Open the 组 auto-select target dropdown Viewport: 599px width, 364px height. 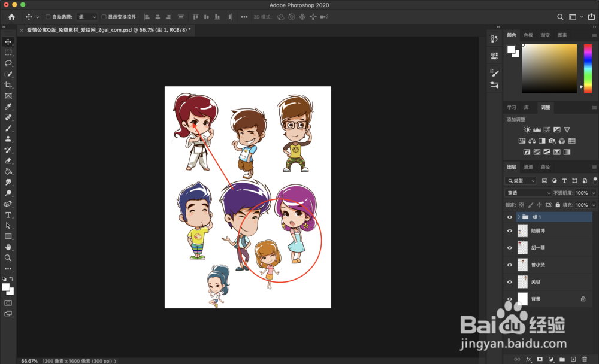[x=87, y=17]
